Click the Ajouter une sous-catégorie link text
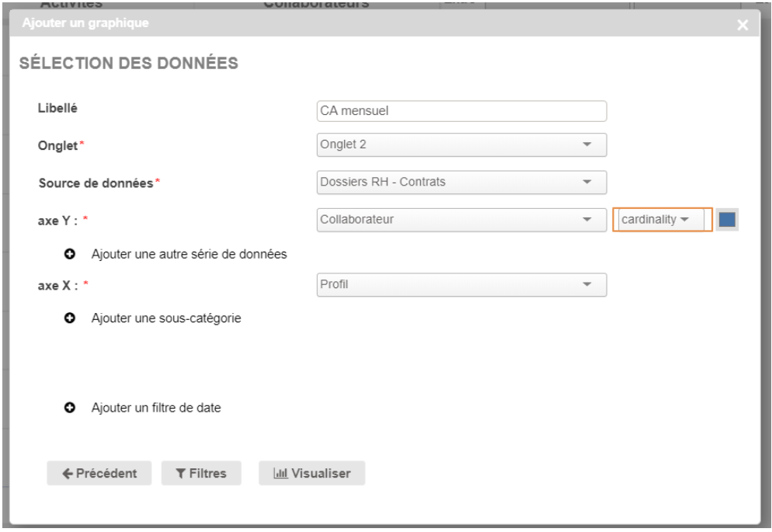Viewport: 772px width, 532px height. [x=166, y=318]
